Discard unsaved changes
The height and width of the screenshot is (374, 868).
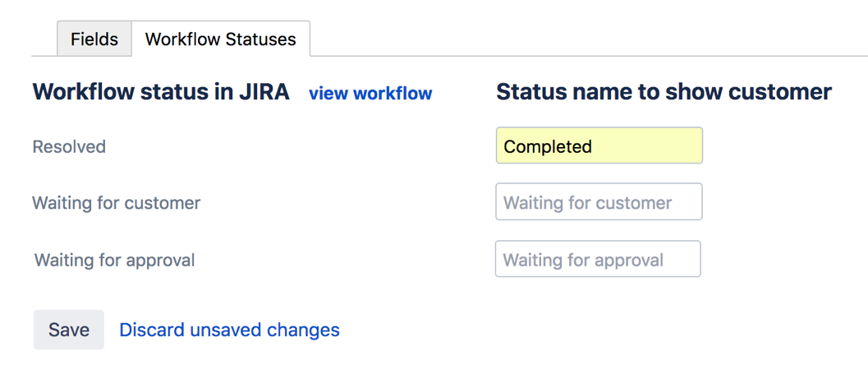(x=229, y=330)
